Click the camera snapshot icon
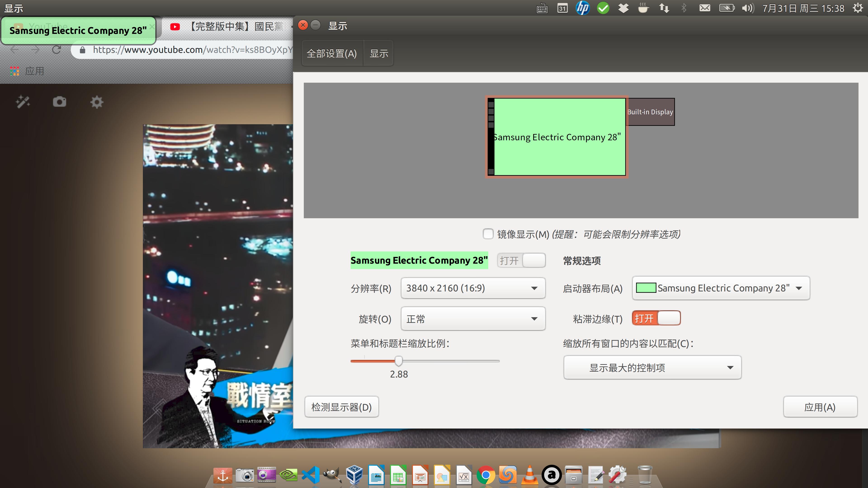868x488 pixels. (x=60, y=102)
